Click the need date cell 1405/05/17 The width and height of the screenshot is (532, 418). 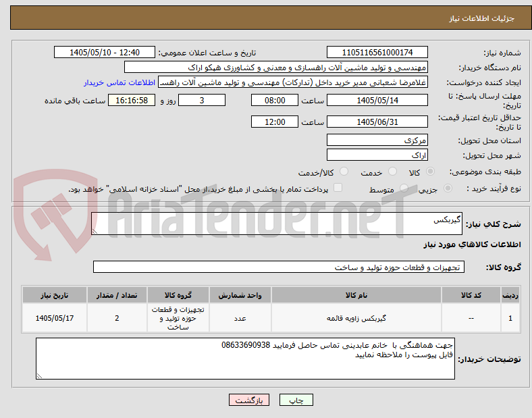tap(54, 318)
